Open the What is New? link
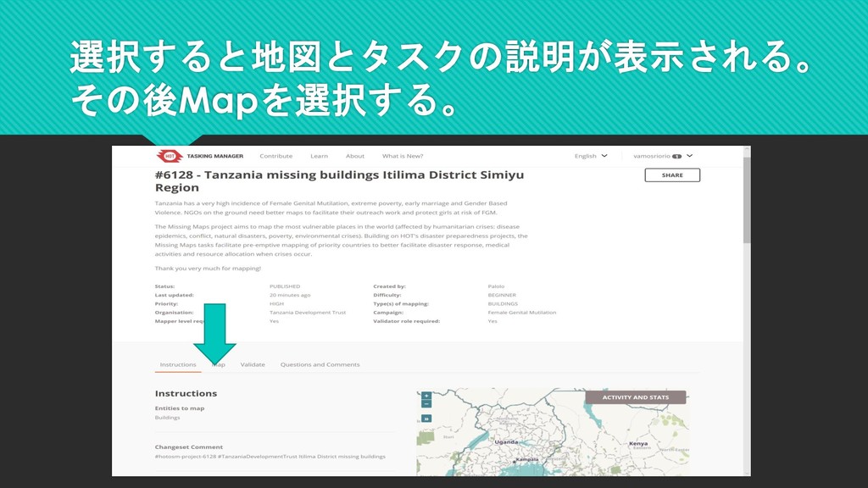The width and height of the screenshot is (868, 488). [403, 156]
